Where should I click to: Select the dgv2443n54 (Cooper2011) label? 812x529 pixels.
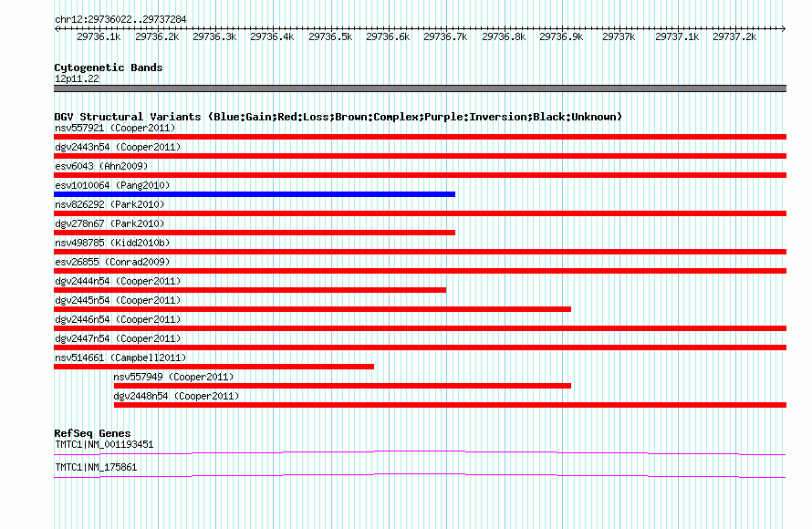pyautogui.click(x=118, y=147)
